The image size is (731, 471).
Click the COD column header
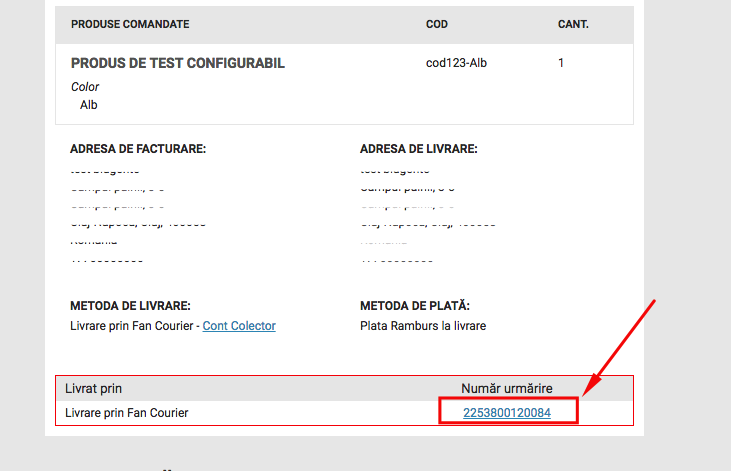pos(437,24)
